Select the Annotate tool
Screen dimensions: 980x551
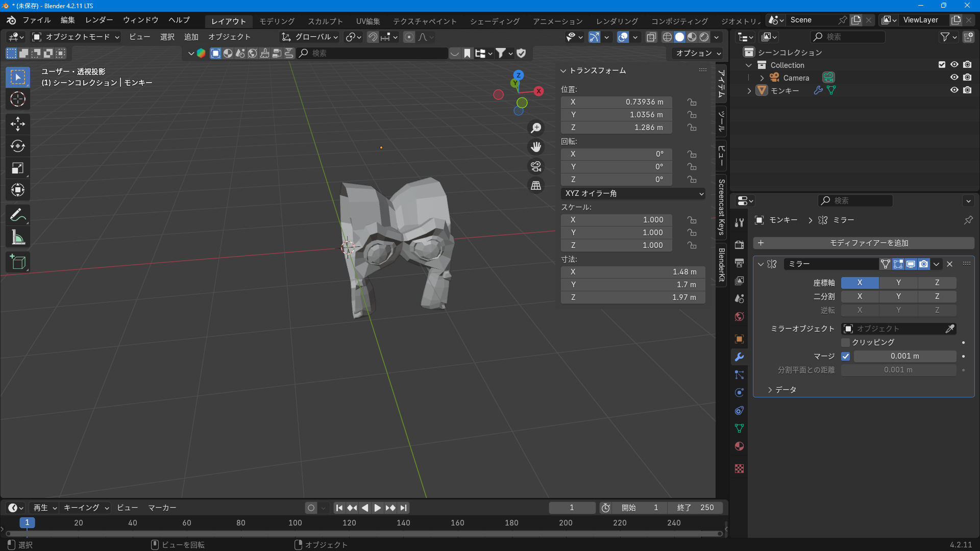tap(18, 215)
